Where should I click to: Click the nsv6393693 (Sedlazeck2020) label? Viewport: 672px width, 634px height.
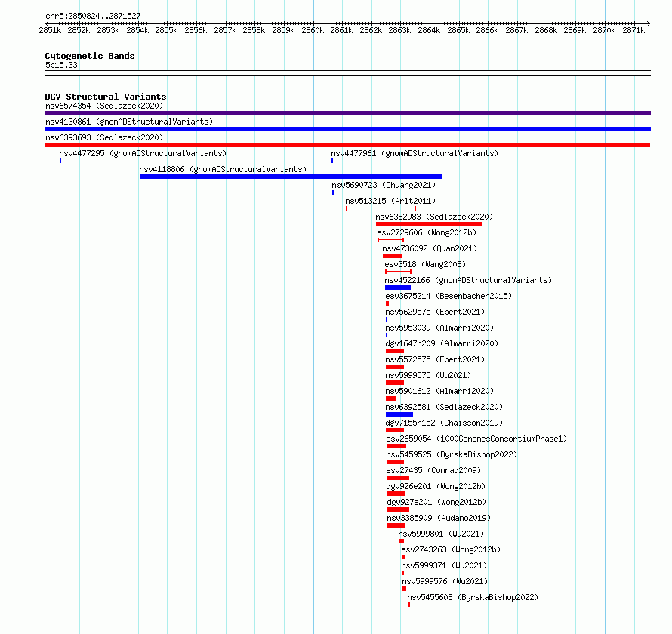pyautogui.click(x=104, y=137)
